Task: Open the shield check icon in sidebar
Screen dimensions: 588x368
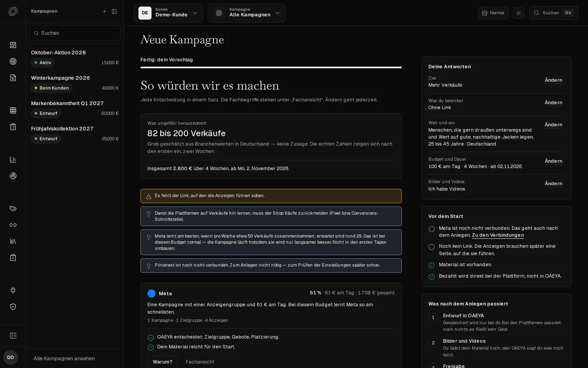Action: coord(13,307)
